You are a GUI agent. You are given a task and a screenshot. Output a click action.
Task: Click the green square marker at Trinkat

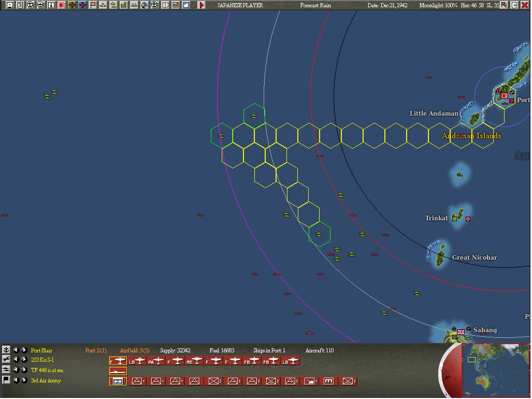(x=454, y=219)
